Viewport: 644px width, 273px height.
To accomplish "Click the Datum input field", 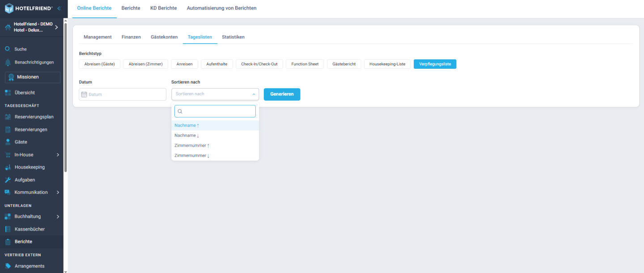I will click(x=123, y=94).
